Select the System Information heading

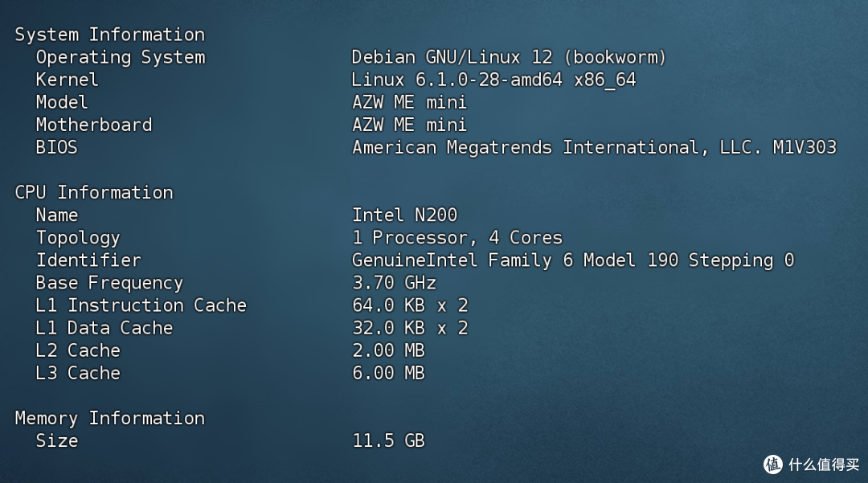click(109, 35)
